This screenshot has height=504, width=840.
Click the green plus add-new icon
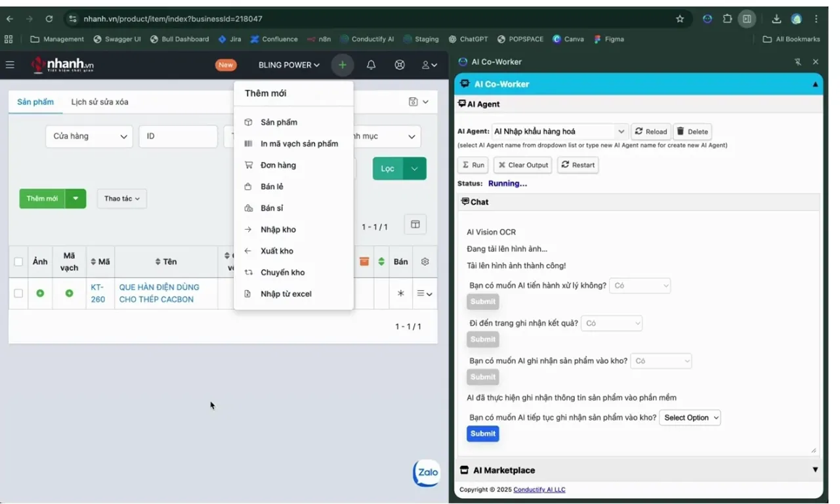(342, 65)
